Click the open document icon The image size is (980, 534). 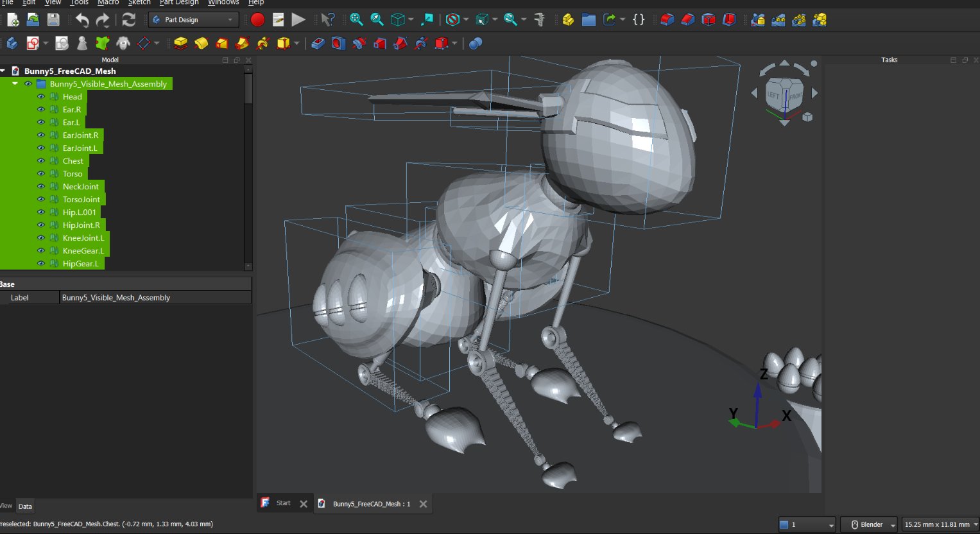(33, 20)
